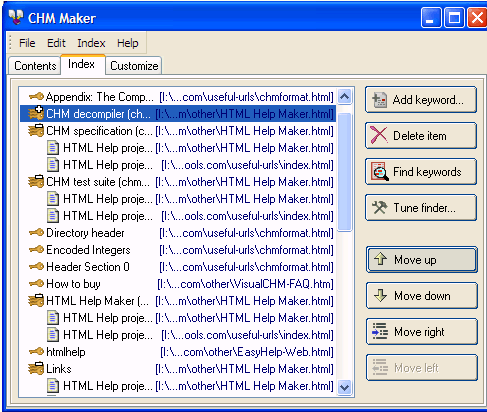Open the Index menu in the menu bar
This screenshot has height=412, width=487.
pyautogui.click(x=91, y=43)
